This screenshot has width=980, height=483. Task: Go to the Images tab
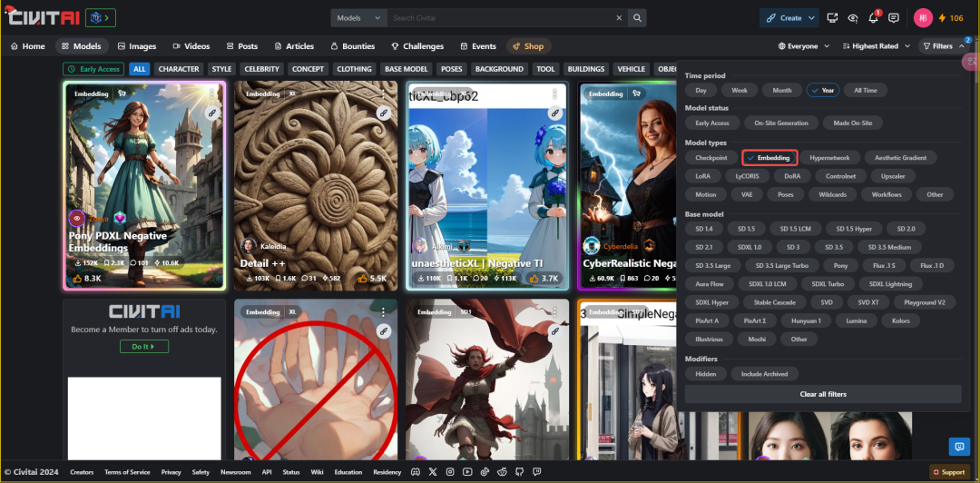point(137,46)
